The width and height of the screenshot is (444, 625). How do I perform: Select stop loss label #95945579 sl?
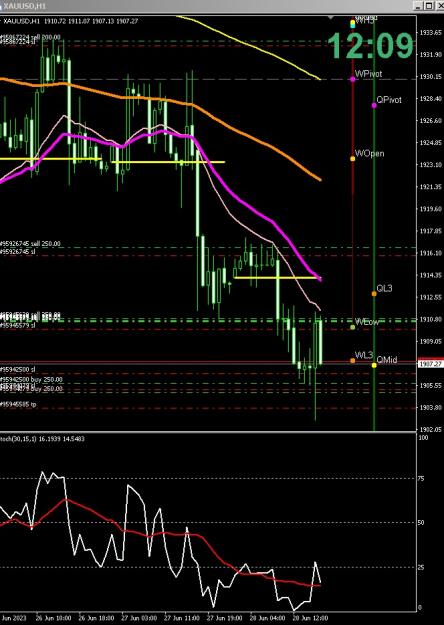click(18, 325)
